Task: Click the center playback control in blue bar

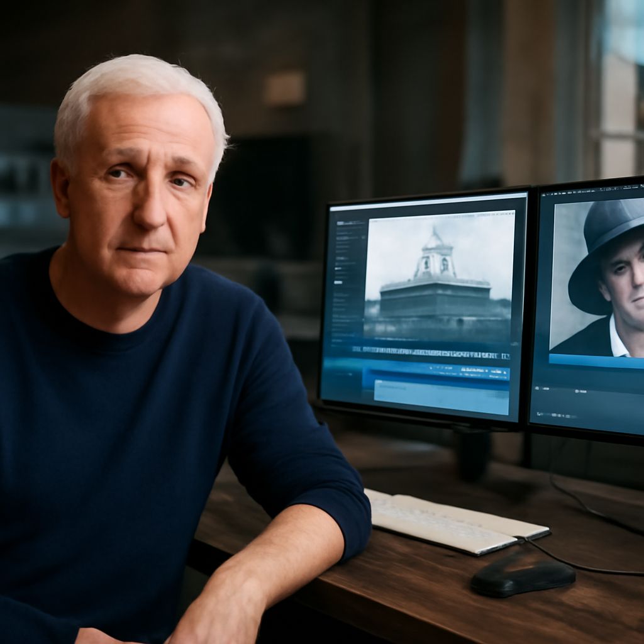Action: 437,367
